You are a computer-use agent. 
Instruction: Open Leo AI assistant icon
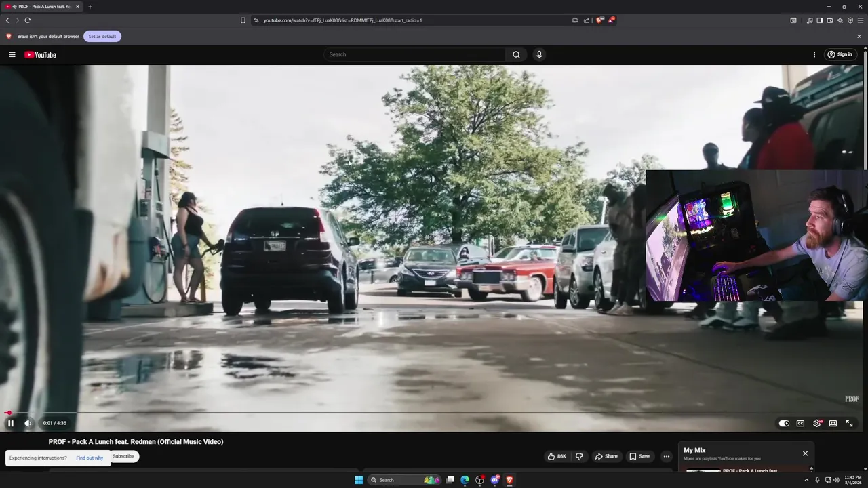pyautogui.click(x=840, y=20)
